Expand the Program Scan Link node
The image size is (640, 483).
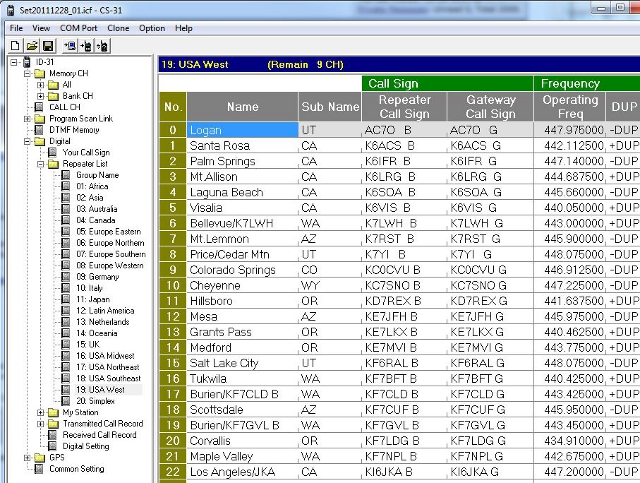(27, 119)
